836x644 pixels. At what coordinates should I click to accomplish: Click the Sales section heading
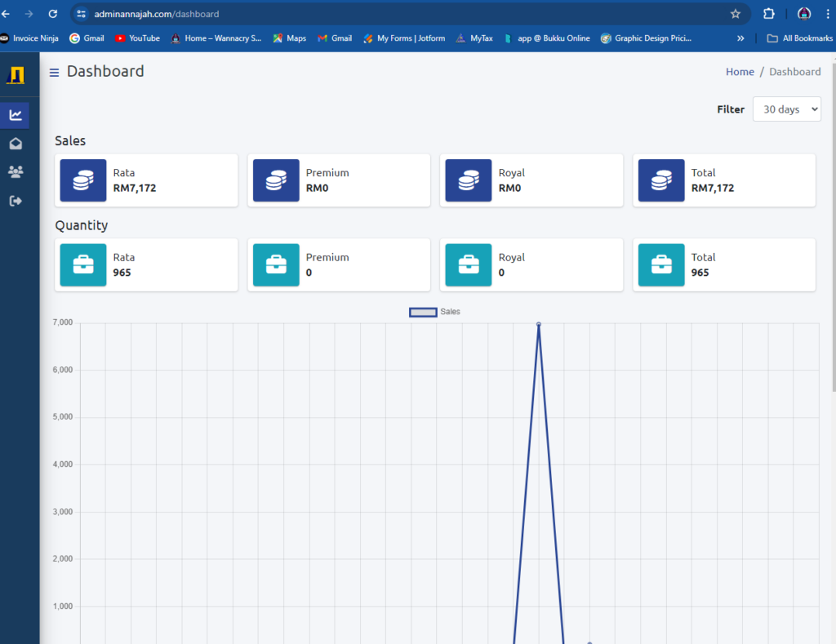coord(70,140)
